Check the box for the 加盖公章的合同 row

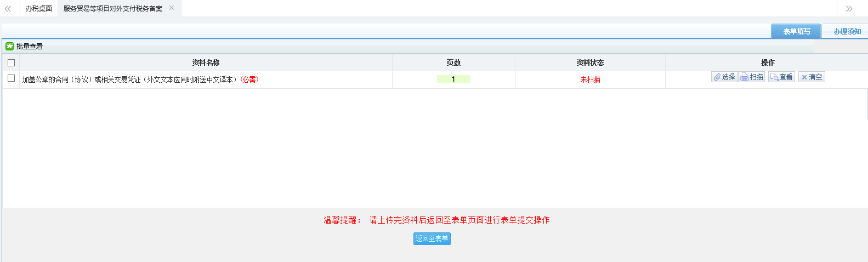(x=11, y=78)
